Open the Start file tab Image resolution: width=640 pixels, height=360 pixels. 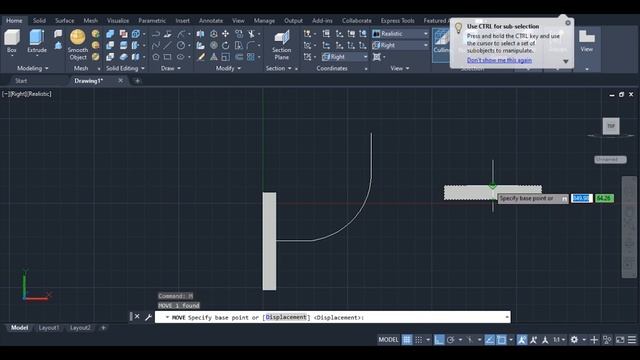[21, 81]
